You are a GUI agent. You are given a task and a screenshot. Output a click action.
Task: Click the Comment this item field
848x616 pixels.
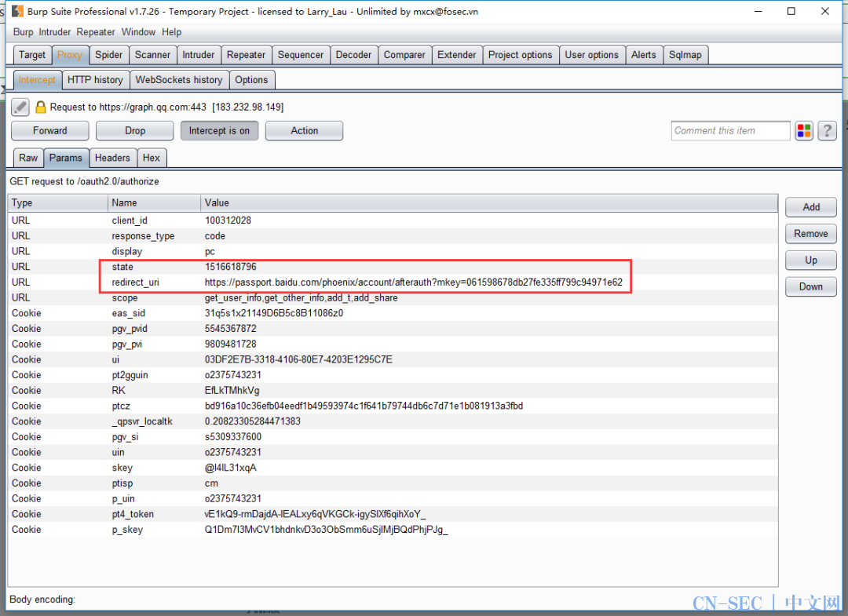731,131
